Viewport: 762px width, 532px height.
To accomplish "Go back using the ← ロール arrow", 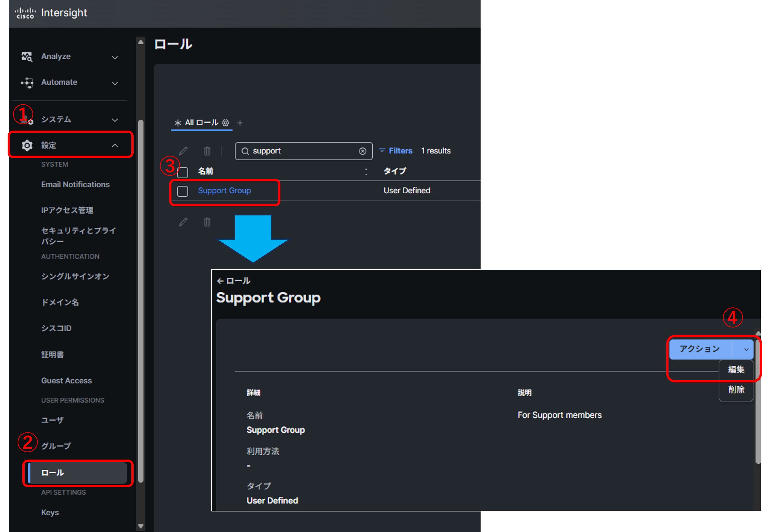I will coord(220,281).
